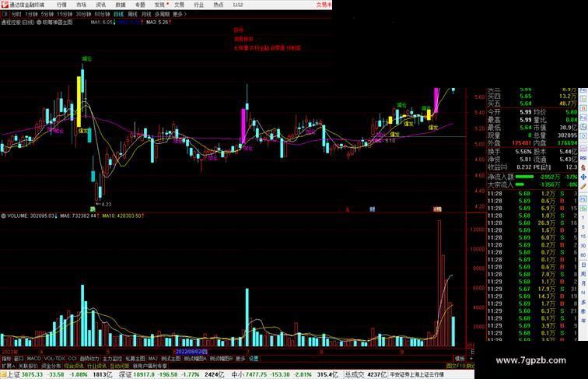Switch to 分时 chart tab
The height and width of the screenshot is (379, 588).
(16, 14)
